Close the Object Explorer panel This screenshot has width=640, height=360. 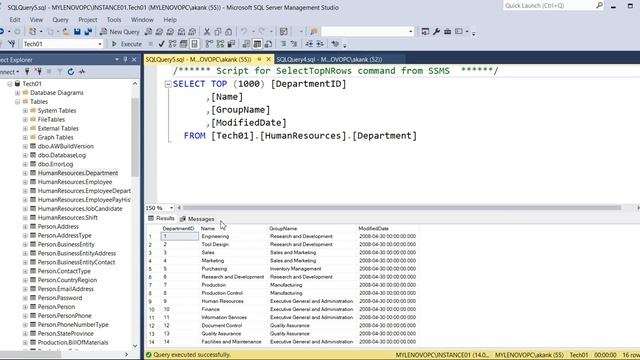pos(134,60)
